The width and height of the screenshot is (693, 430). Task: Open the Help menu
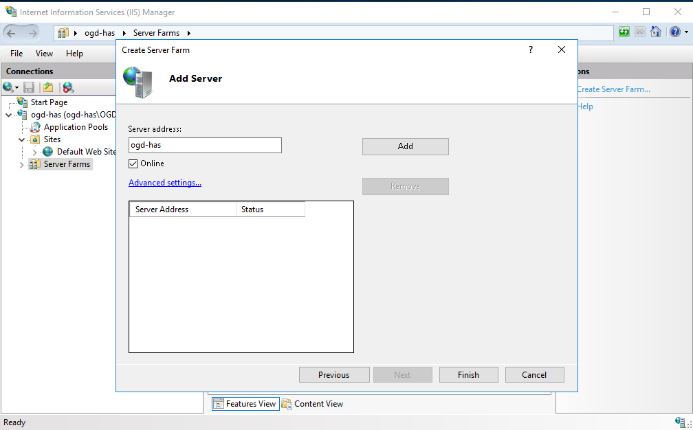pos(74,53)
